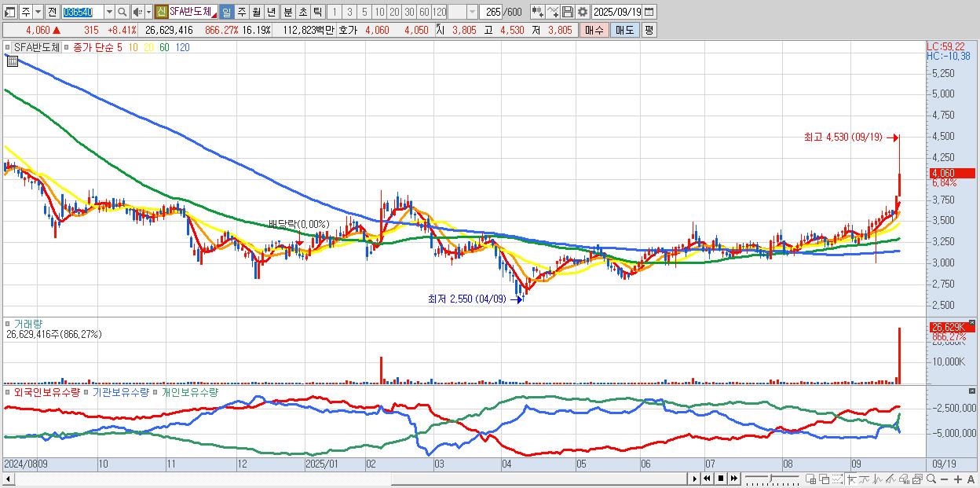Click the 1 minute interval button
The width and height of the screenshot is (980, 488).
pyautogui.click(x=334, y=12)
